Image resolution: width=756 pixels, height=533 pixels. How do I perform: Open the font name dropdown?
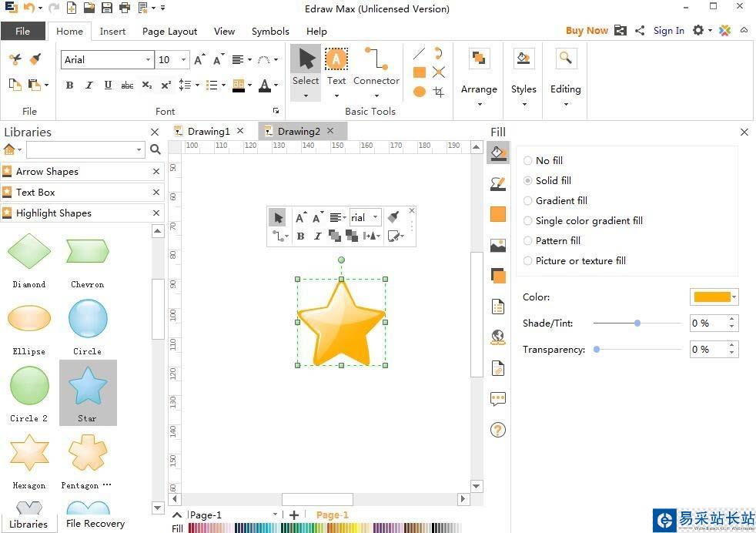click(148, 60)
